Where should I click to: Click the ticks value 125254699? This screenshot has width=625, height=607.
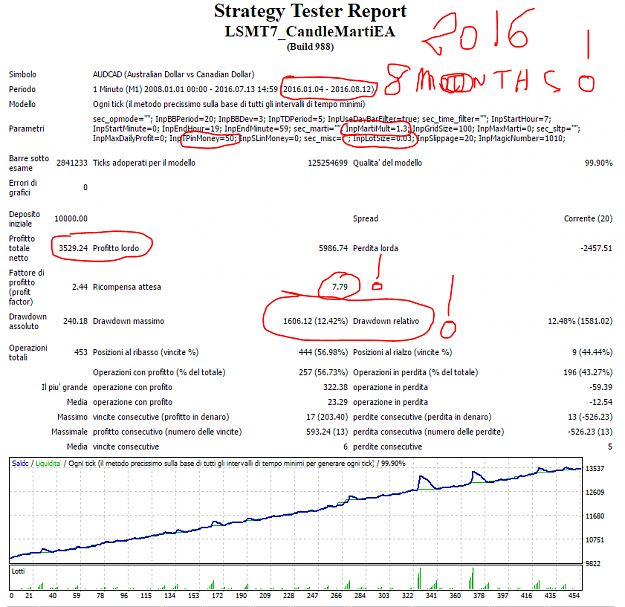(x=328, y=163)
